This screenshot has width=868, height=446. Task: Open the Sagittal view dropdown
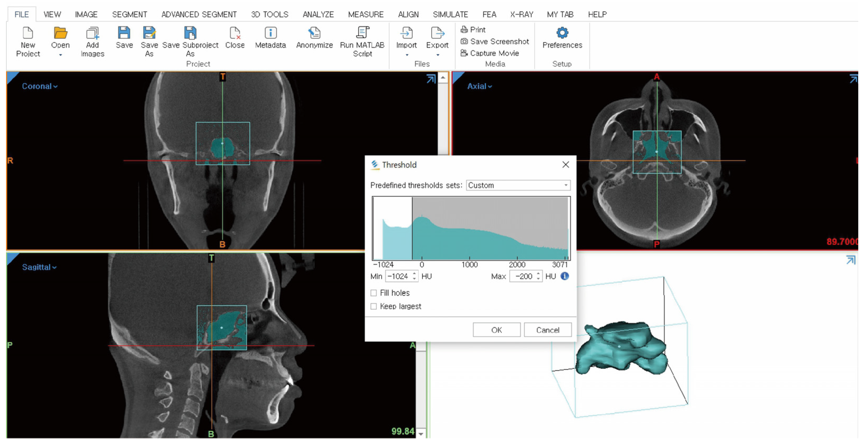pos(39,267)
